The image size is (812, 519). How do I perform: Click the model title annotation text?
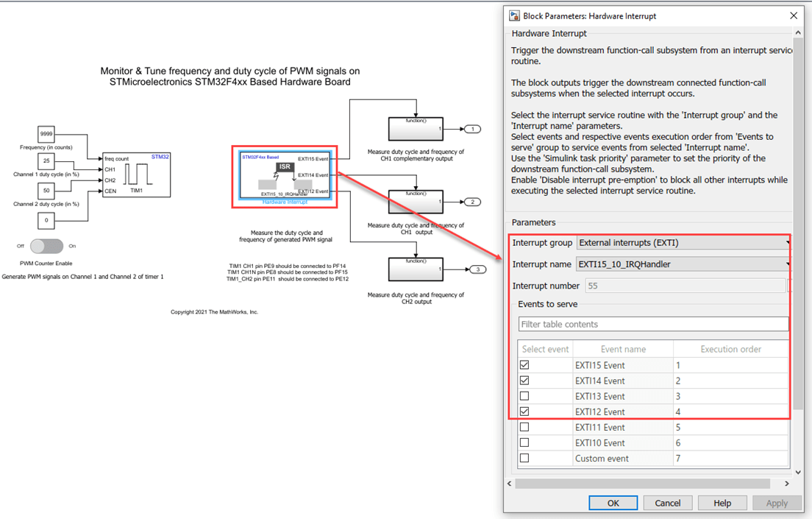(230, 77)
